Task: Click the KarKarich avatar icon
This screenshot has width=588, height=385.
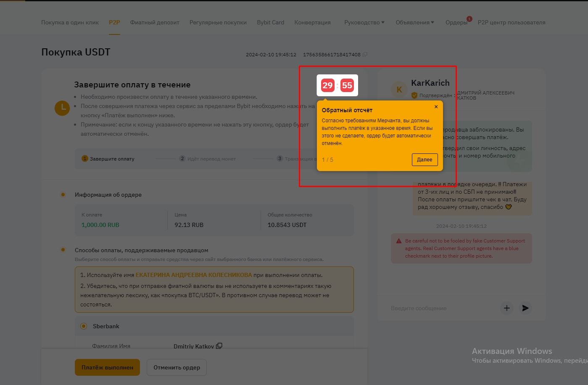Action: (x=399, y=89)
